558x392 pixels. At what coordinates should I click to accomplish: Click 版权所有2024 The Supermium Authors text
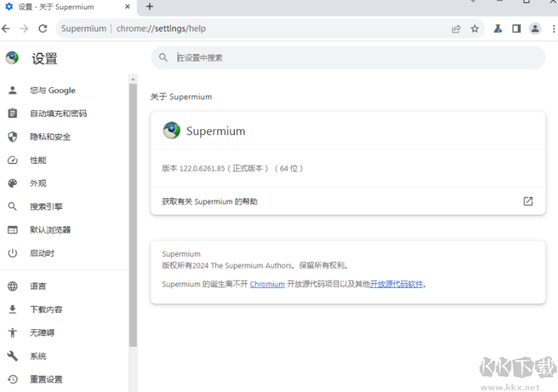tap(227, 266)
